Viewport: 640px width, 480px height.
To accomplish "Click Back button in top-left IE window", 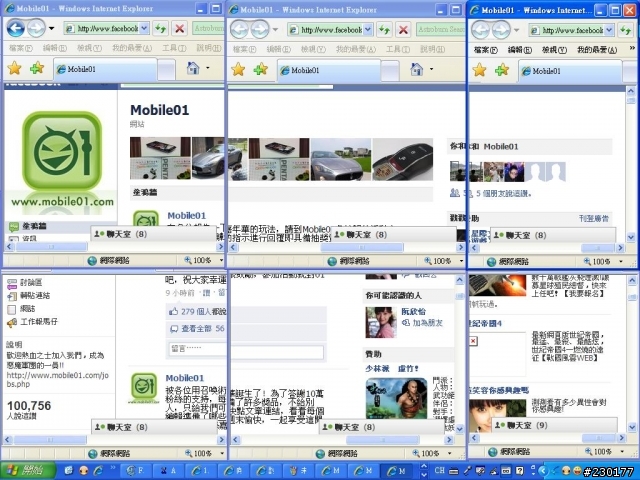I will (16, 28).
